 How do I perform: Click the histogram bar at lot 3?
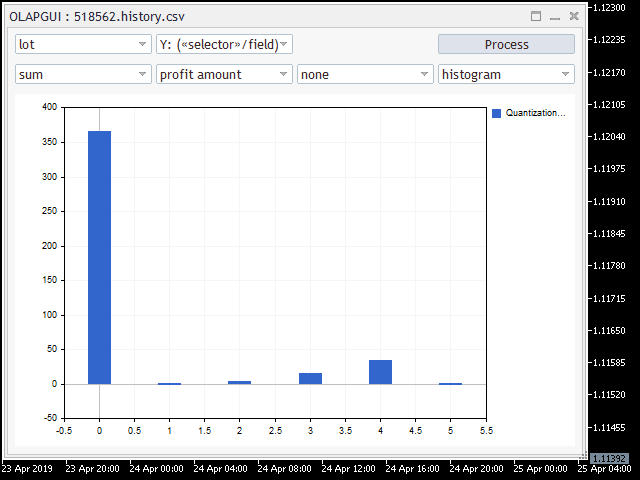coord(310,379)
